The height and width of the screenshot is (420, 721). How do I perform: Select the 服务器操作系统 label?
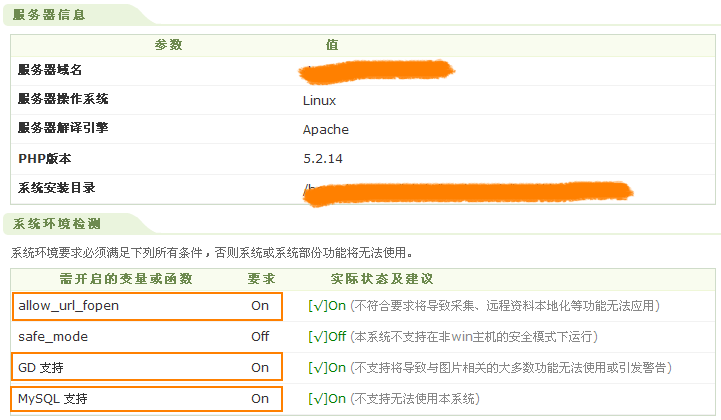click(x=63, y=99)
